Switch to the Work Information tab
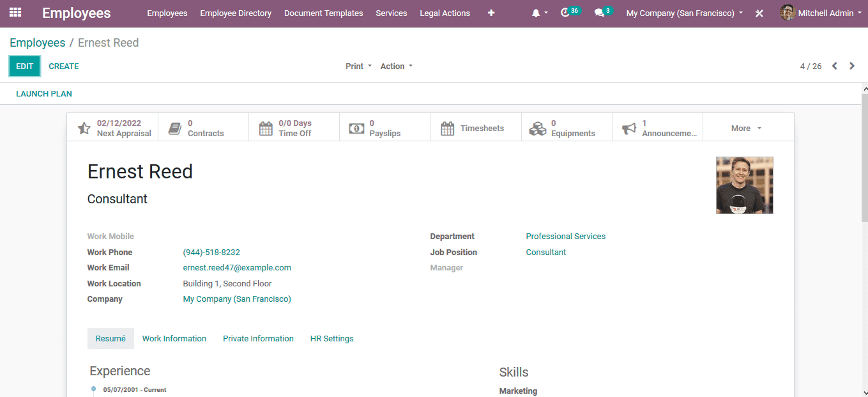The width and height of the screenshot is (868, 397). coord(174,339)
